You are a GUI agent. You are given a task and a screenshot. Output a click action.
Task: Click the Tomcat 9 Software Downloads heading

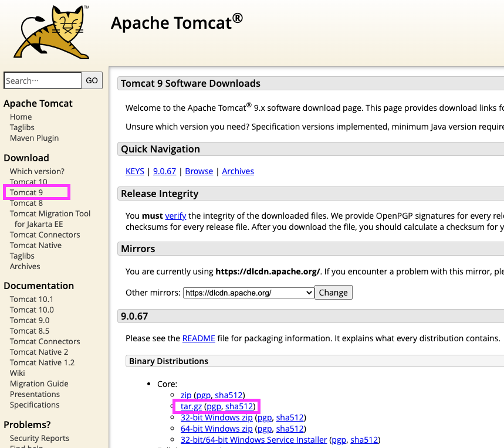pos(191,83)
